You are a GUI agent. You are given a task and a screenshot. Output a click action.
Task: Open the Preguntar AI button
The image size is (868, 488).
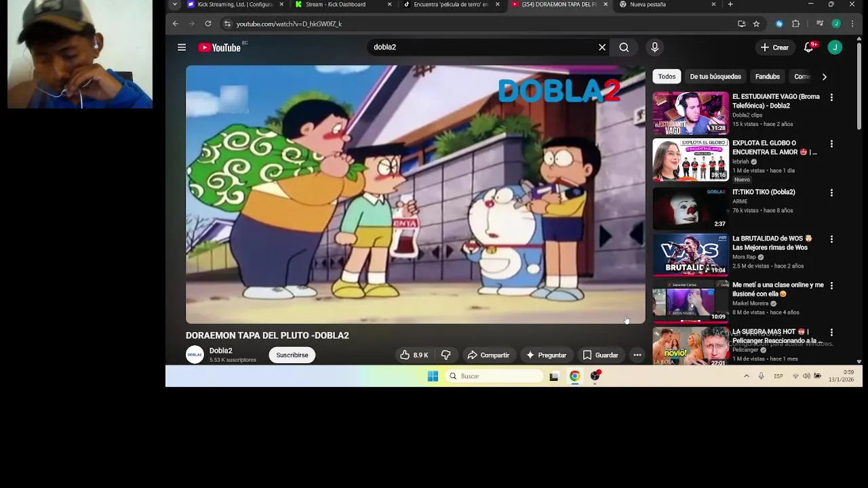[x=547, y=355]
